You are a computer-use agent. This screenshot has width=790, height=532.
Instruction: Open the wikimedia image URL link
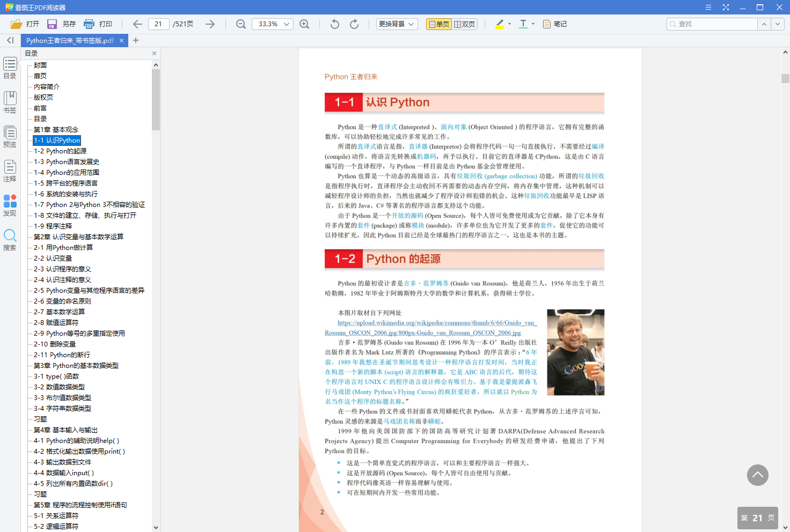[430, 328]
